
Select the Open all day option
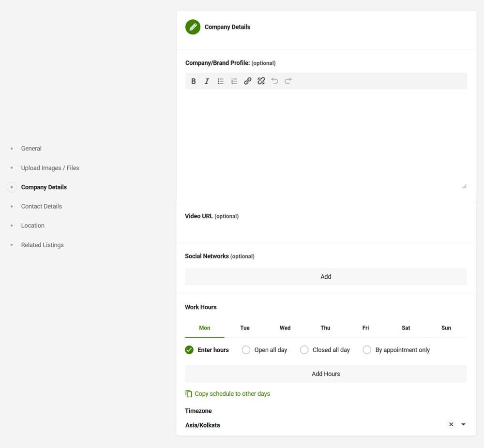pyautogui.click(x=246, y=350)
